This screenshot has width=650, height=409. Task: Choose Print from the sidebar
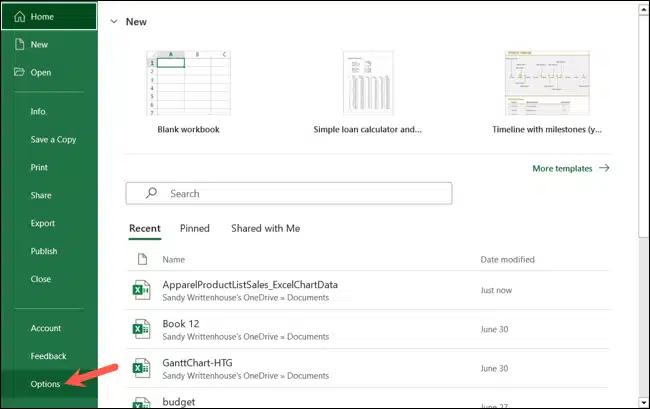[39, 167]
